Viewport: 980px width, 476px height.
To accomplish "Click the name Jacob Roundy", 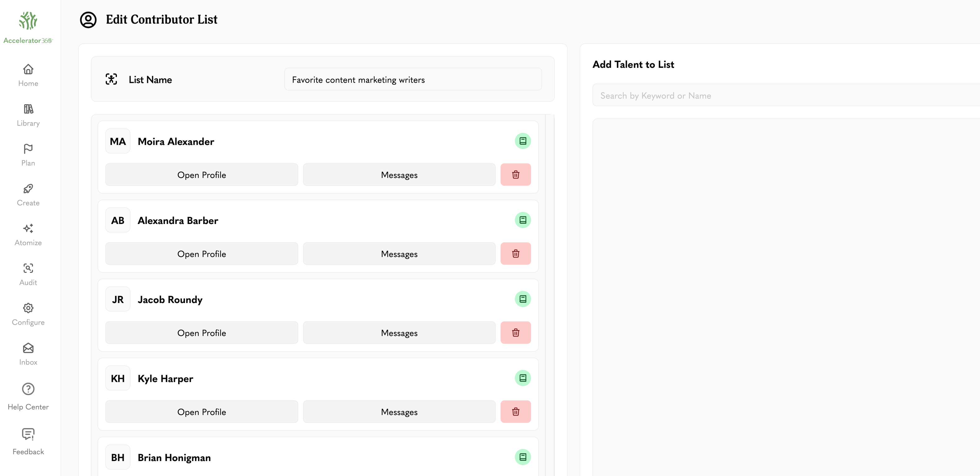I will pyautogui.click(x=170, y=300).
